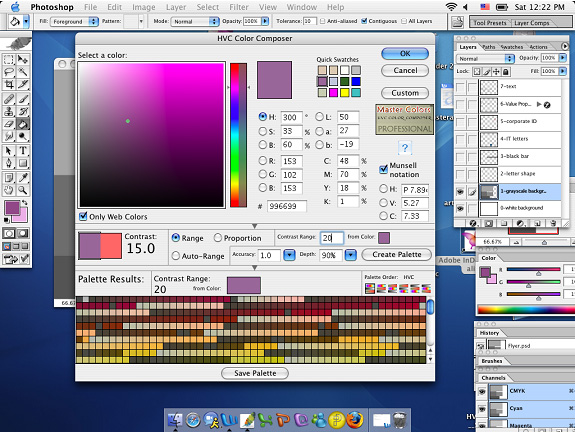Select the Eraser tool
The image size is (575, 432).
coord(9,124)
